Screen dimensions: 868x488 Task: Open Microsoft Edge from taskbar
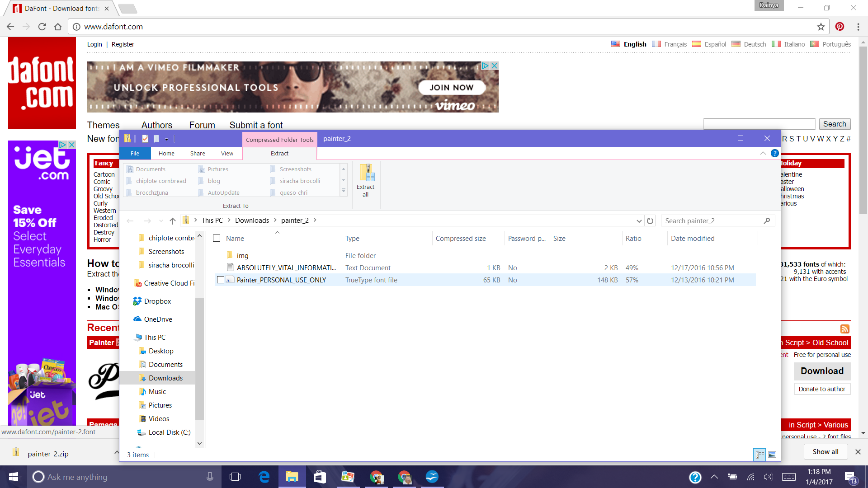(264, 477)
